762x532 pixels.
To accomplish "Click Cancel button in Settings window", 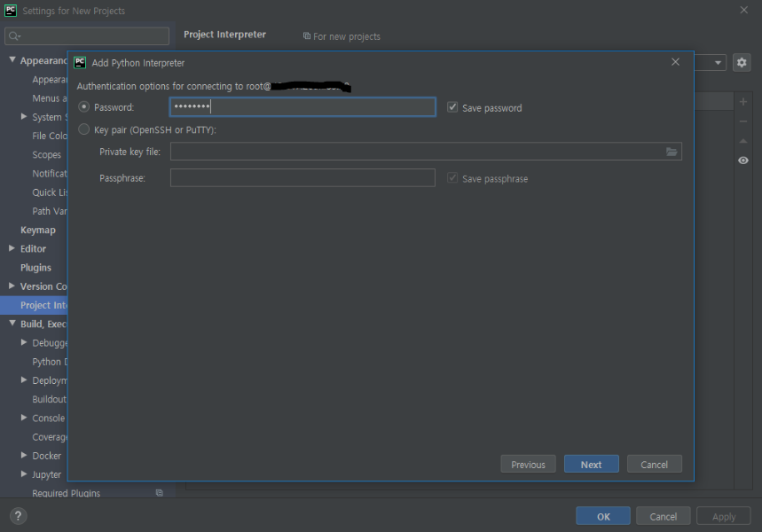I will click(x=663, y=516).
